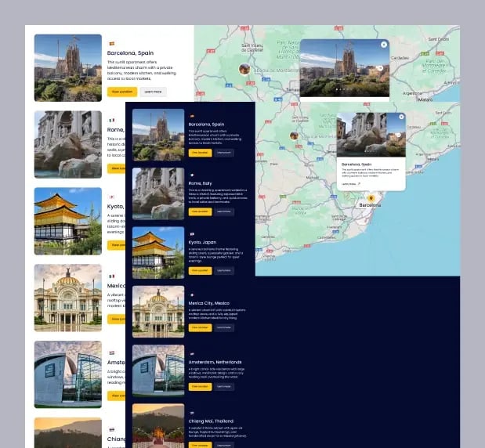Click the 'Rome, Italy' title in the dark panel
The height and width of the screenshot is (448, 485).
[200, 183]
